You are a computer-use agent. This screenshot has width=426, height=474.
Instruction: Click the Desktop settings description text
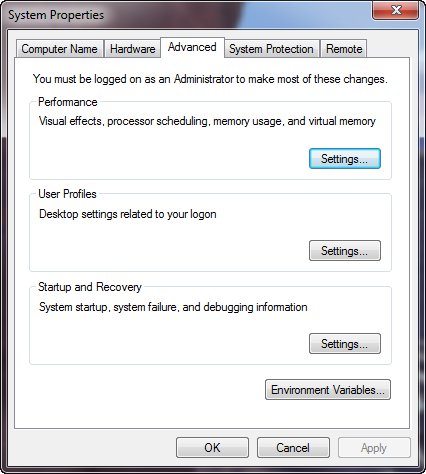128,214
